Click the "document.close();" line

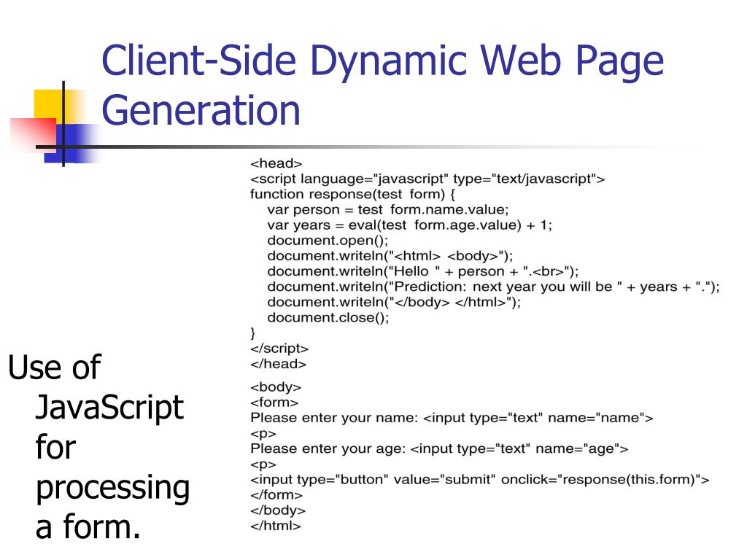[x=328, y=317]
